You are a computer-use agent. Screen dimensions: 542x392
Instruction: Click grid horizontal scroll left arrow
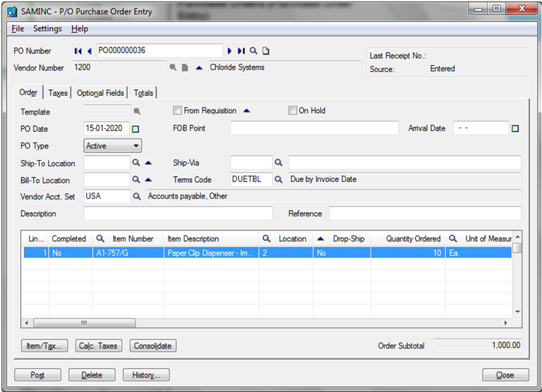[27, 323]
